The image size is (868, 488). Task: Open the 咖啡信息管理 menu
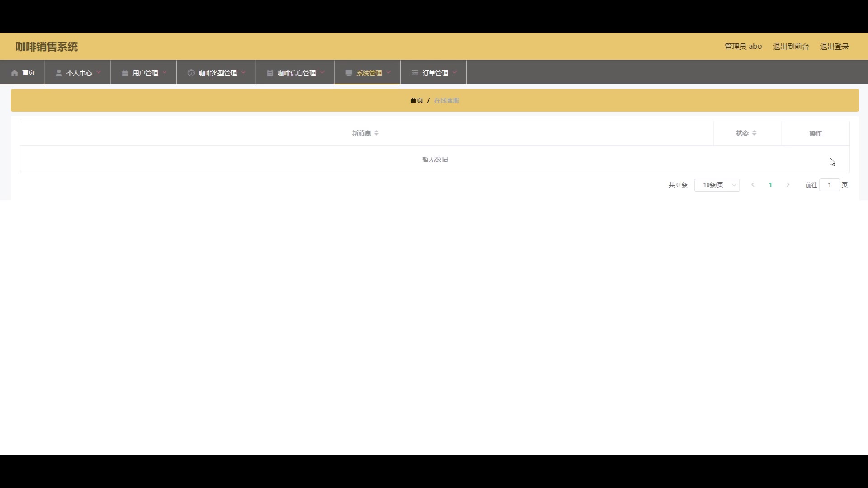[296, 73]
